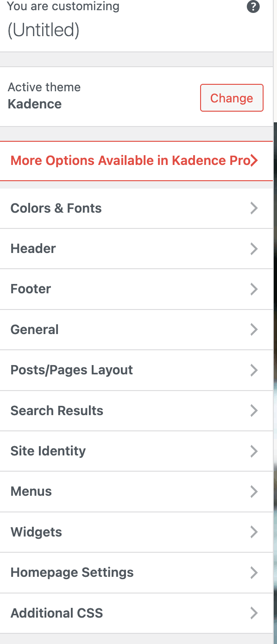277x644 pixels.
Task: Open the help question mark icon
Action: click(x=253, y=7)
